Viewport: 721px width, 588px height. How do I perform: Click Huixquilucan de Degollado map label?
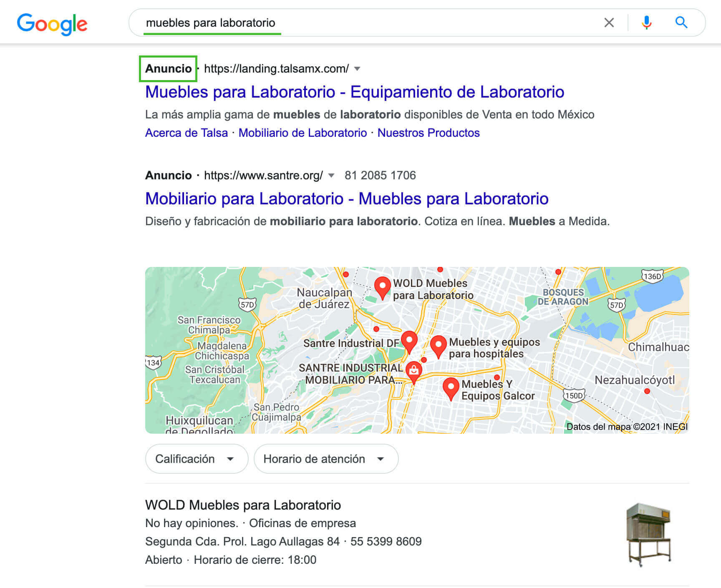(199, 425)
